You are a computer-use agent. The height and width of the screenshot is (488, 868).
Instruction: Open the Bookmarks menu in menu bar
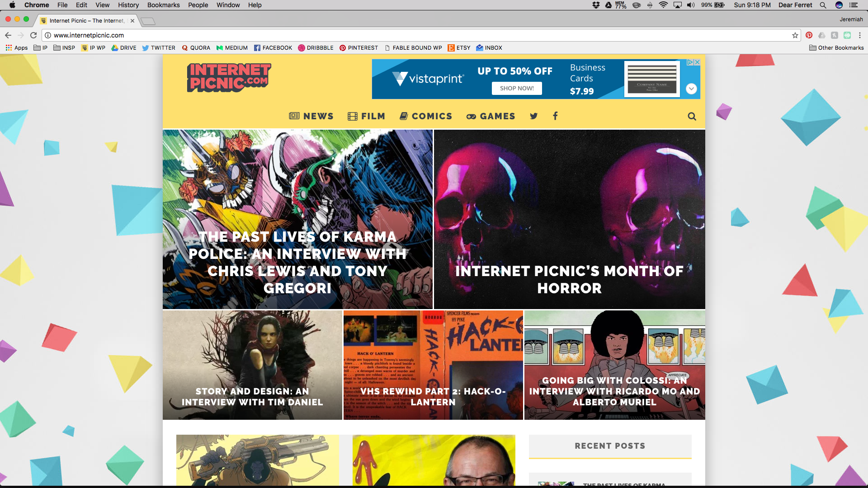[163, 5]
